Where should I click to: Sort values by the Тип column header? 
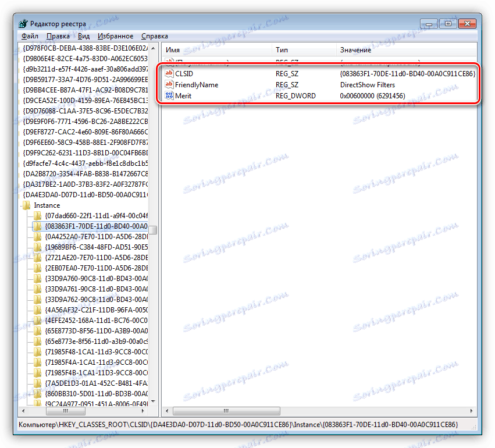(304, 50)
